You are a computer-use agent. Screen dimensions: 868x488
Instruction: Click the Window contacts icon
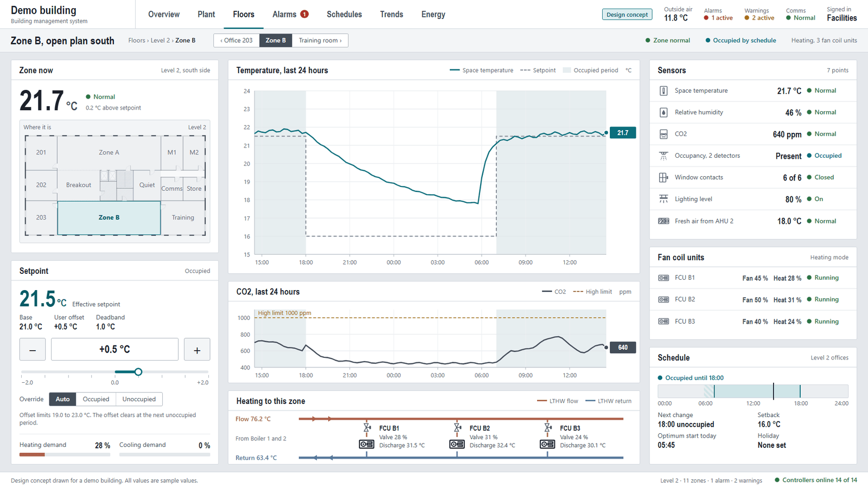663,177
